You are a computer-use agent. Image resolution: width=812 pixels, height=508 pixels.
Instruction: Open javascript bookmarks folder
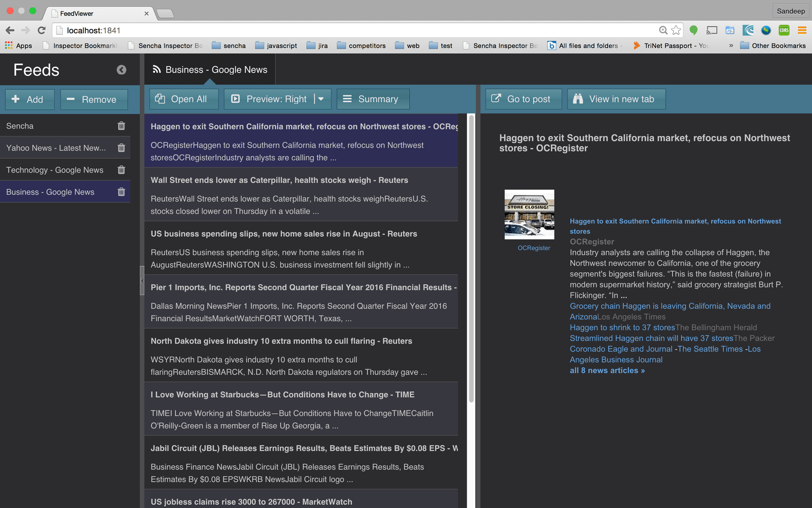(x=276, y=45)
